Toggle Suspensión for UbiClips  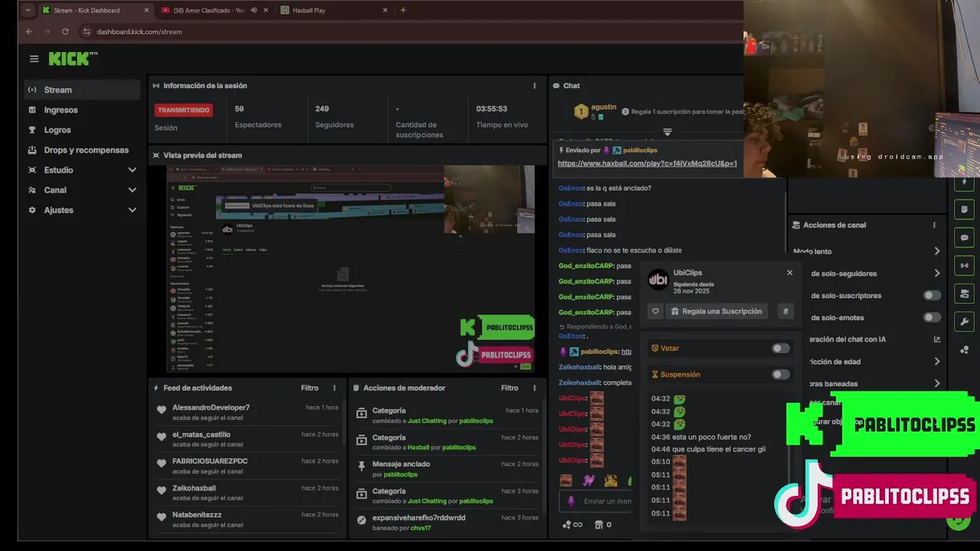780,374
